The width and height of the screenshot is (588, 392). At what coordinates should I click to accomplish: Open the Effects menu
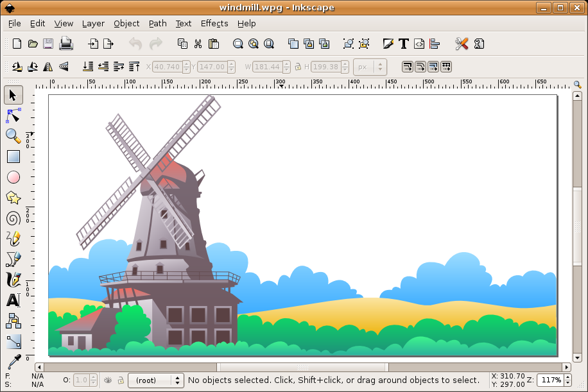(x=214, y=23)
